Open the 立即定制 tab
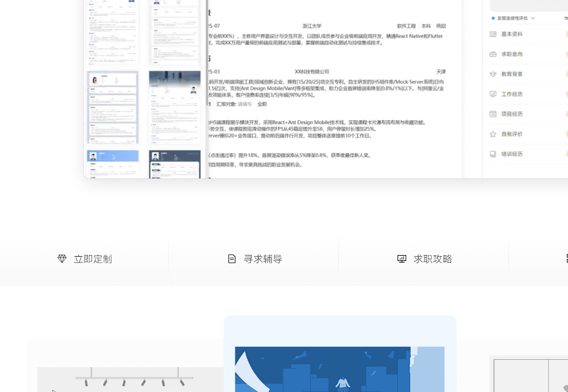 coord(84,259)
